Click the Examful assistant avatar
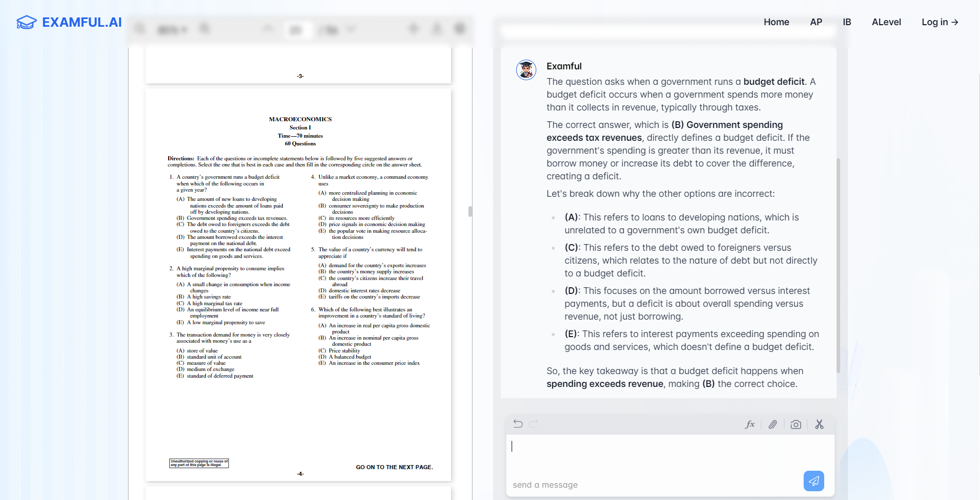Viewport: 980px width, 500px height. (526, 70)
